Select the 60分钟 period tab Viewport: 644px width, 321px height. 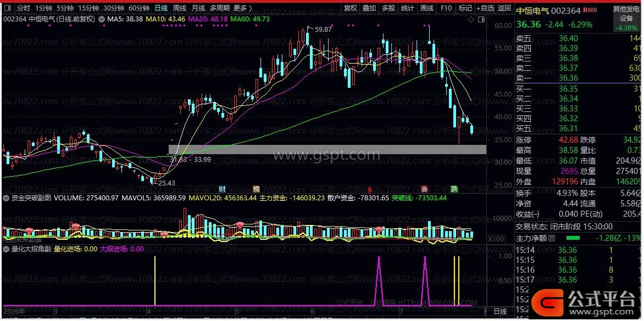click(139, 8)
